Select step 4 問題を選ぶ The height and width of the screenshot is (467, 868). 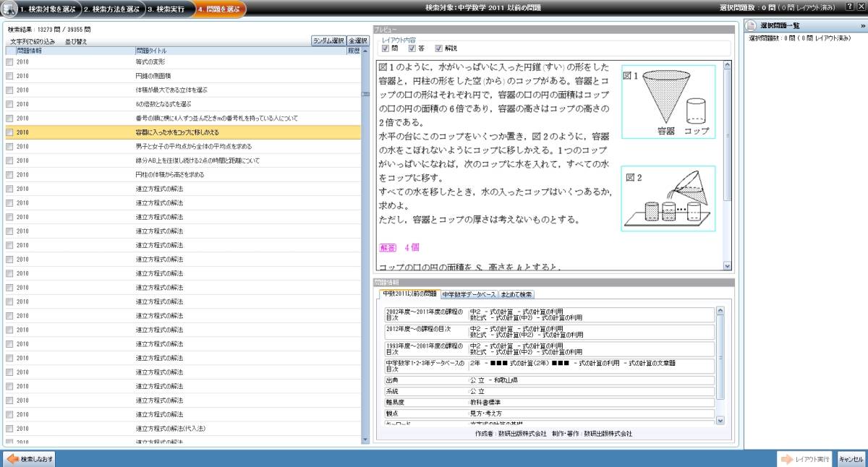point(221,9)
